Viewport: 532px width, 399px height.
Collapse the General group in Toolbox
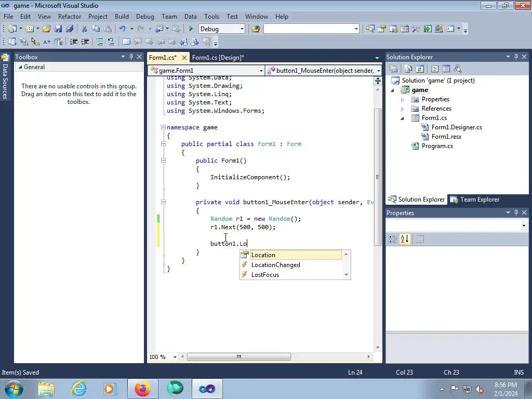pyautogui.click(x=20, y=67)
